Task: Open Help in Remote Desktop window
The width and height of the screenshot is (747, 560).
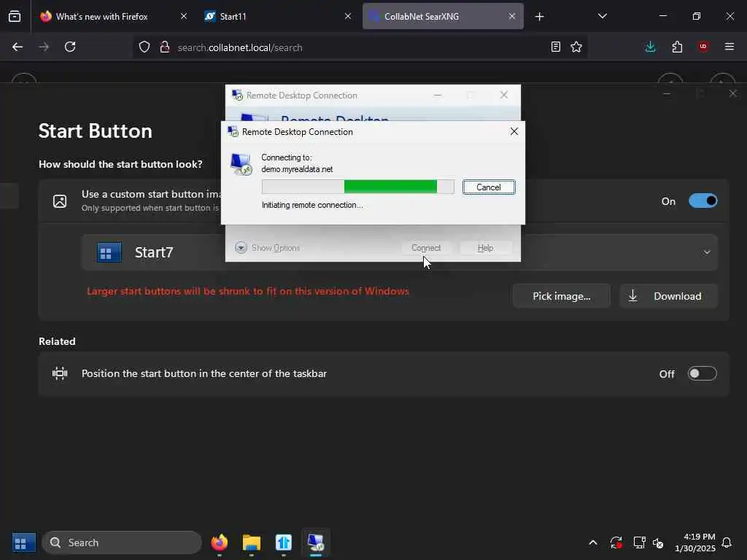Action: click(x=485, y=248)
